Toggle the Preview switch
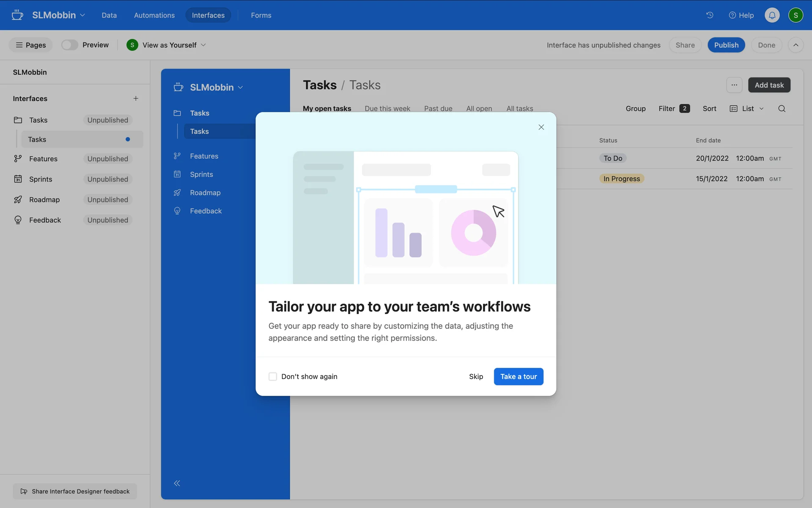This screenshot has width=812, height=508. (70, 45)
